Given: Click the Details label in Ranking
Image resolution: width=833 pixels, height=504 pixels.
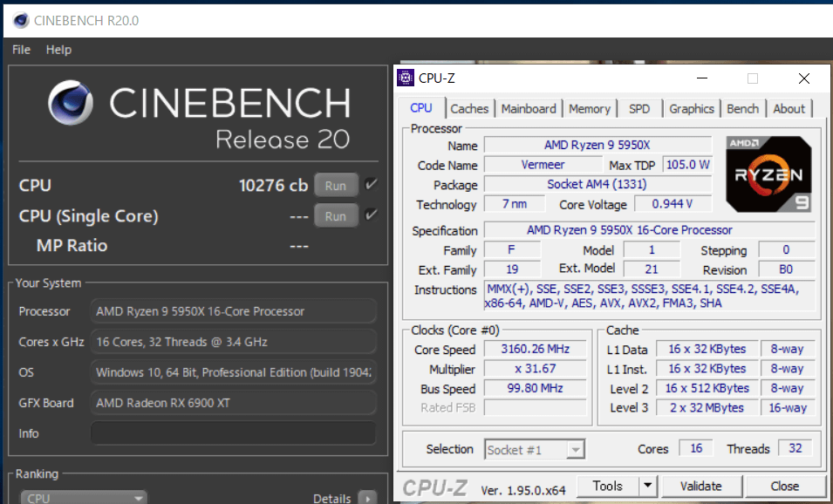Looking at the screenshot, I should [332, 498].
